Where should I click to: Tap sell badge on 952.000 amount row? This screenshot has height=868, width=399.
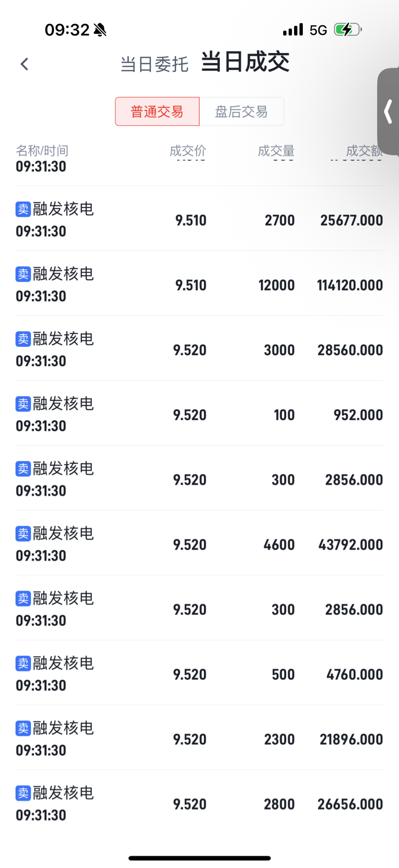point(23,404)
